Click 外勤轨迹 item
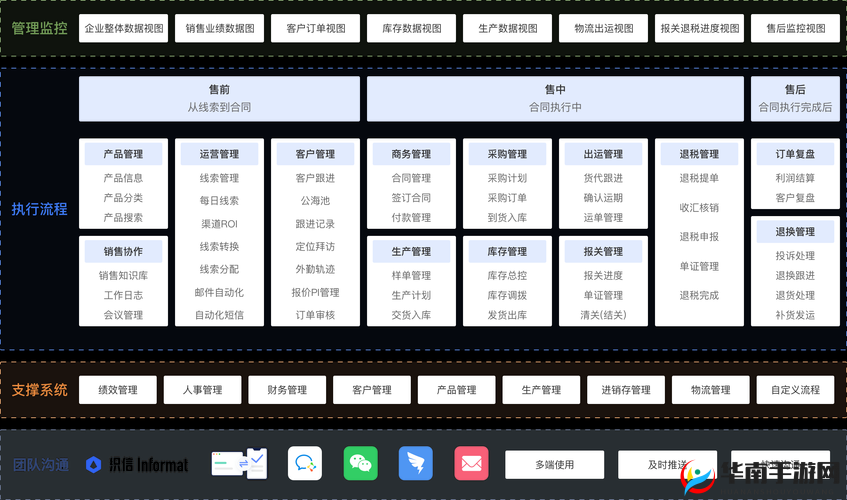This screenshot has height=500, width=847. (x=315, y=269)
